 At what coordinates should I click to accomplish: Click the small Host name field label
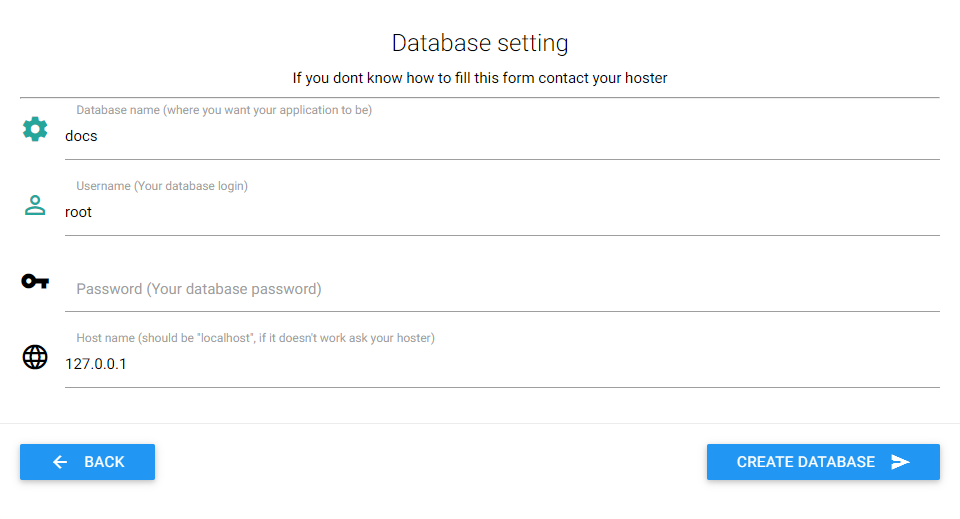pyautogui.click(x=255, y=338)
